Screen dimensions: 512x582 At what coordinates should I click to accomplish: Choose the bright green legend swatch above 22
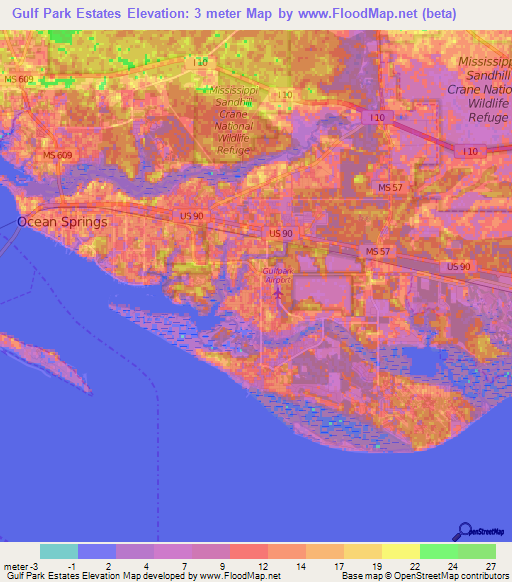tap(439, 552)
